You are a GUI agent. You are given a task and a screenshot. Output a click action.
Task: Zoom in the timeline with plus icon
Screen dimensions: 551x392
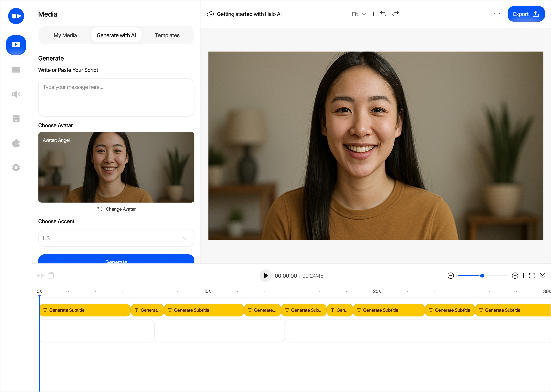point(515,276)
